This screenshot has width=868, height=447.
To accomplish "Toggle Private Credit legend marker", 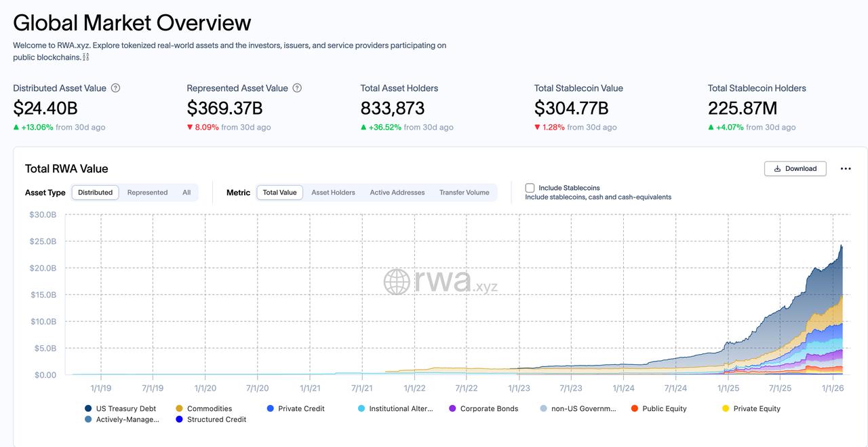I will pyautogui.click(x=271, y=408).
